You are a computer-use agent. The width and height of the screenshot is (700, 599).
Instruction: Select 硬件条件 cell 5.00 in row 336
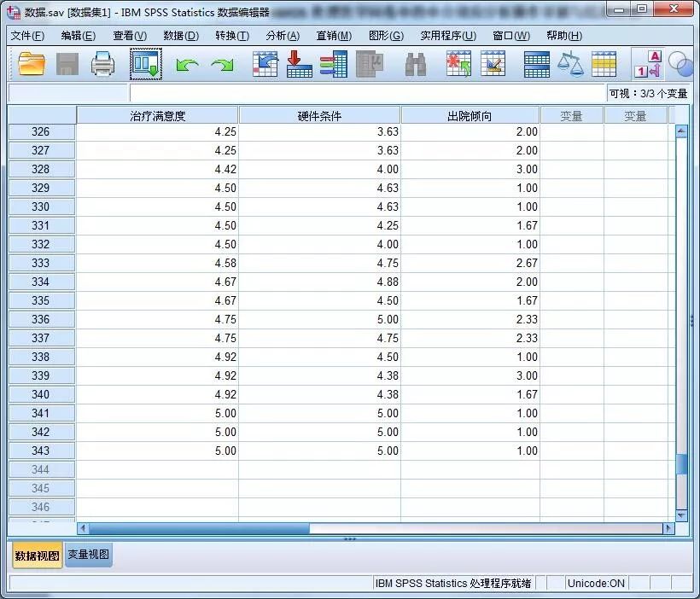tap(319, 319)
